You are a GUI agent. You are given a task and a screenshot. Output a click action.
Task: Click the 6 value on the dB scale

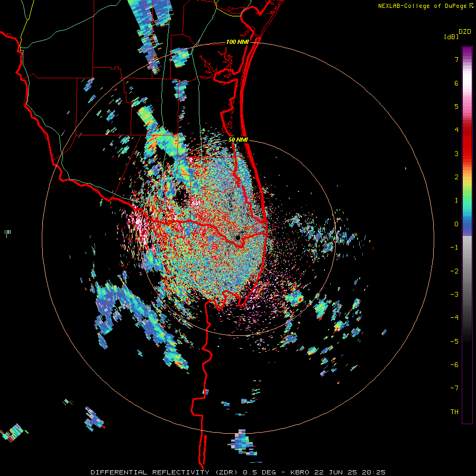pos(456,83)
